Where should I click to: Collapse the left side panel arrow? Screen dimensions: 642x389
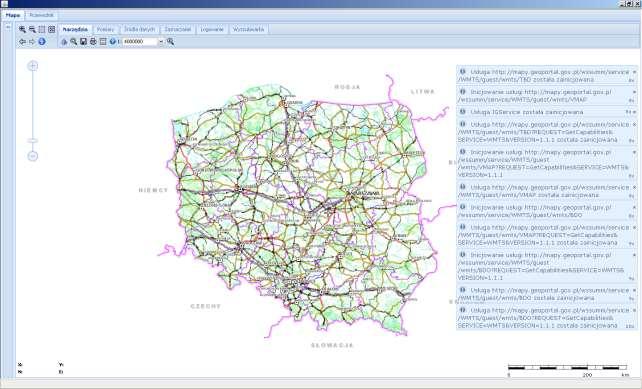[x=8, y=27]
